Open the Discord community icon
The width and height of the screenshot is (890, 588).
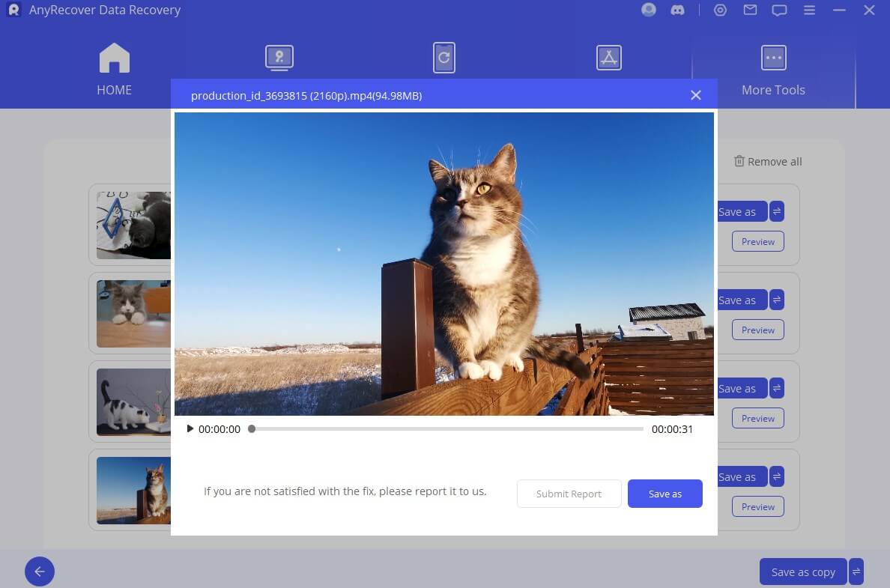tap(678, 10)
